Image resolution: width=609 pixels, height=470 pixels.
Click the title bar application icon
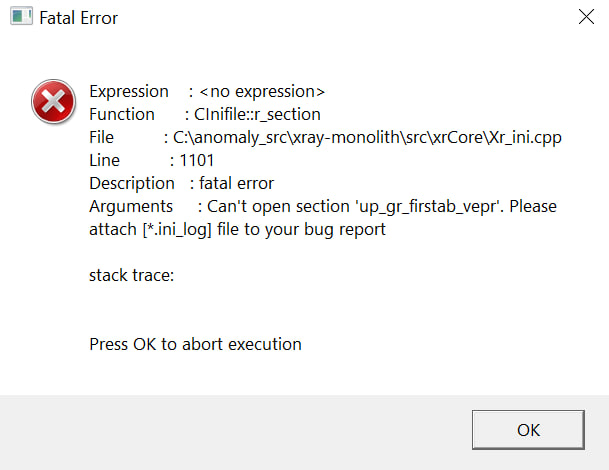pos(19,18)
